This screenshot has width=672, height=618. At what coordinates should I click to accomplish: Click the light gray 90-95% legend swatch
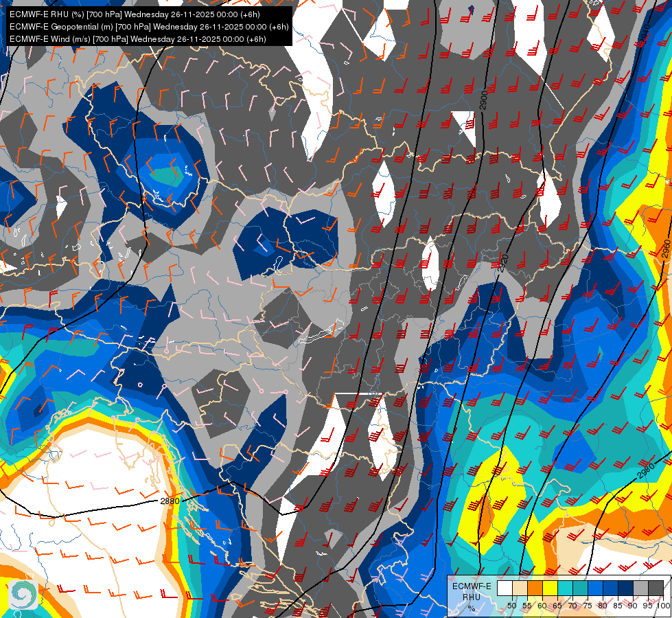640,588
